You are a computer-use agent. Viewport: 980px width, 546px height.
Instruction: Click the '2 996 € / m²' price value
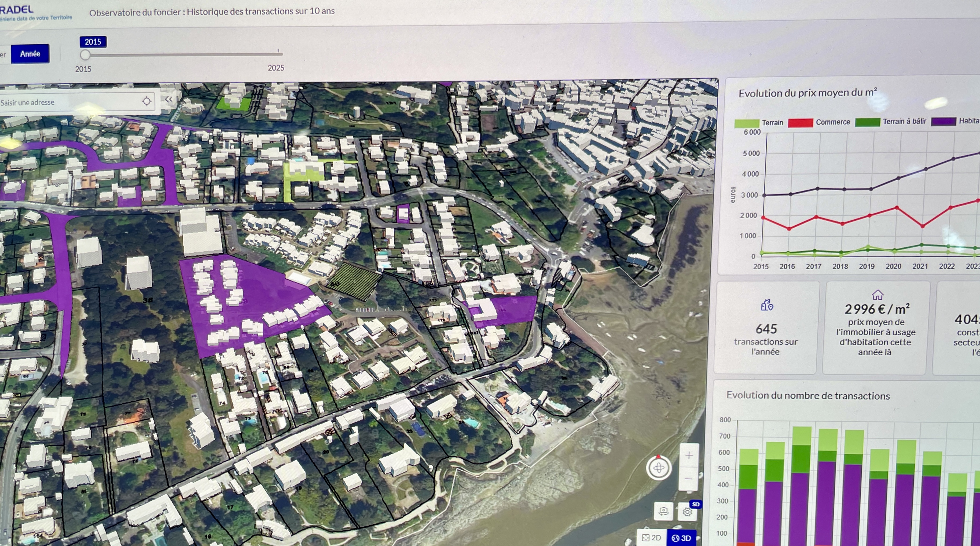pyautogui.click(x=877, y=309)
